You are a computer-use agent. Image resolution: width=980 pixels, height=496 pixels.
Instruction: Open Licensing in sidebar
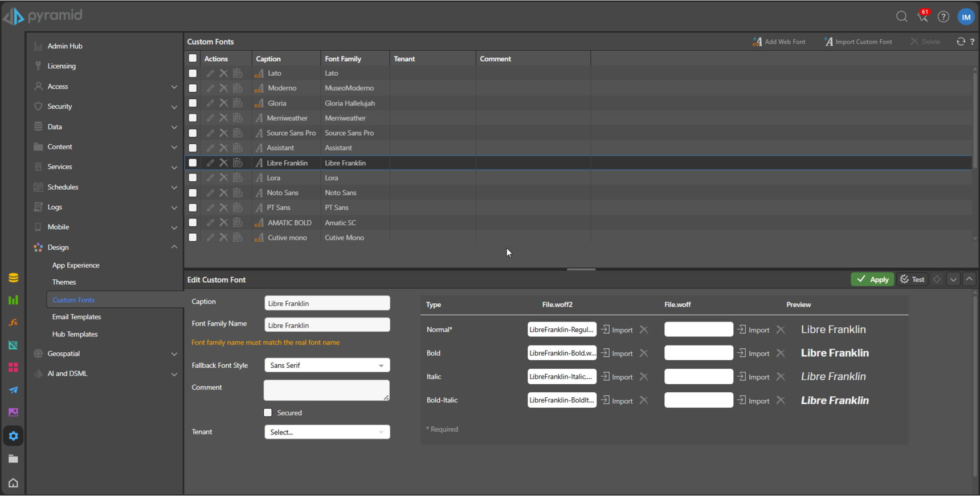[62, 66]
